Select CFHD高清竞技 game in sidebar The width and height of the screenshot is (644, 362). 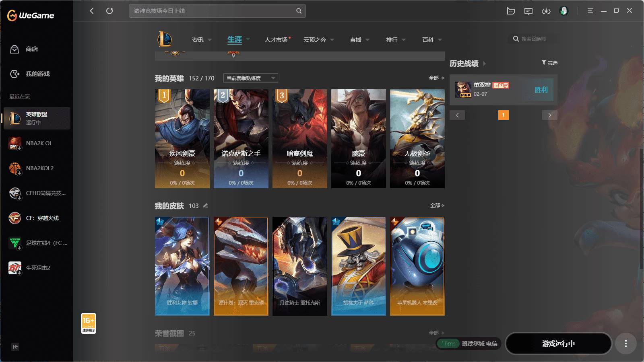click(37, 193)
